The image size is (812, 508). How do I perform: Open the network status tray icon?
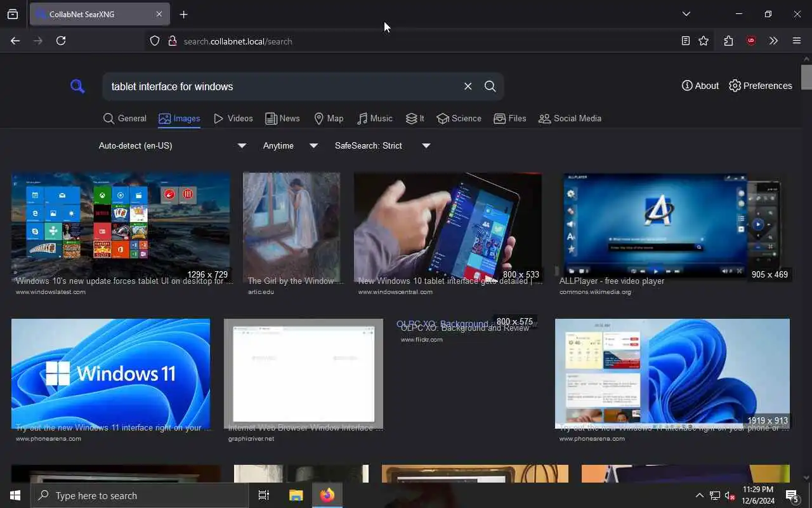715,495
